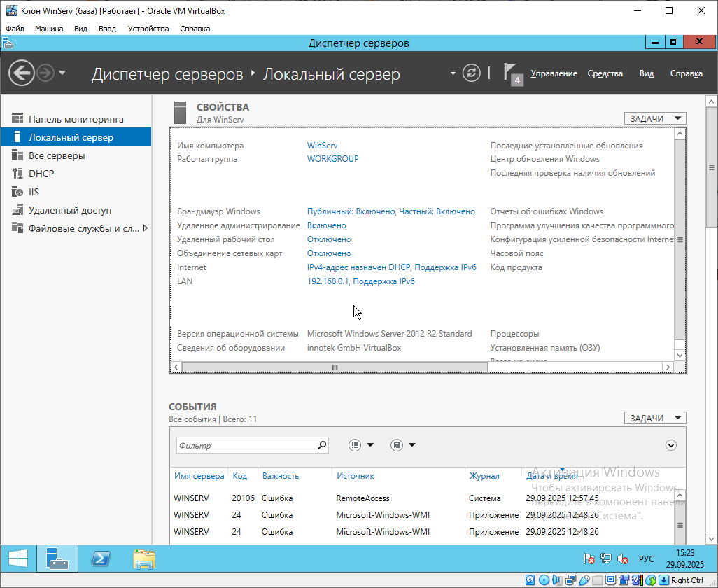Open Server Manager from the taskbar
Viewport: 718px width, 588px height.
pos(57,558)
